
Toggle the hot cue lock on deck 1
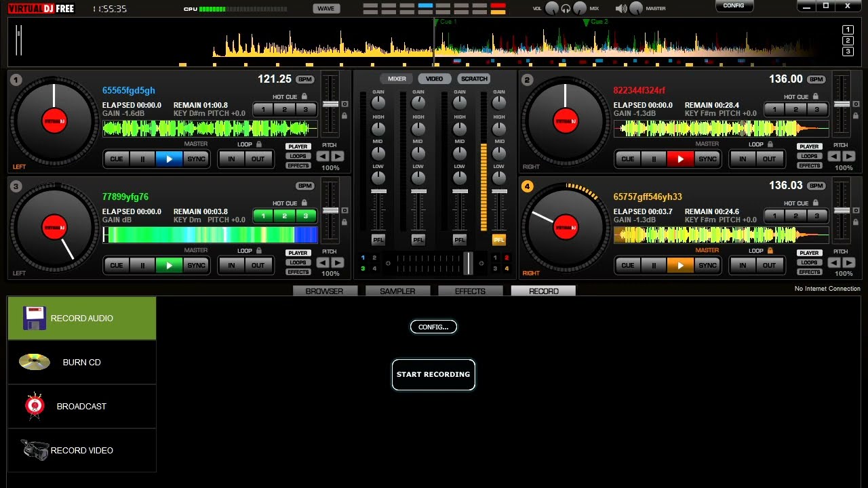point(304,97)
